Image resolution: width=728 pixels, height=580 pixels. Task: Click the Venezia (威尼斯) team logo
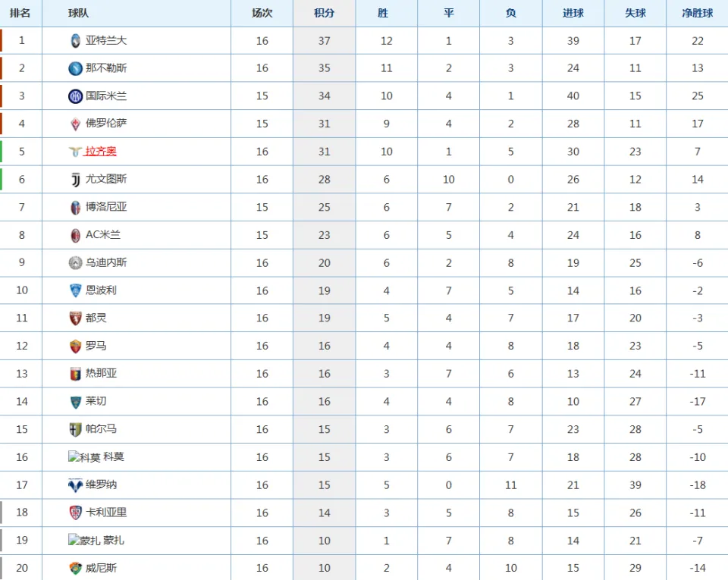coord(75,568)
